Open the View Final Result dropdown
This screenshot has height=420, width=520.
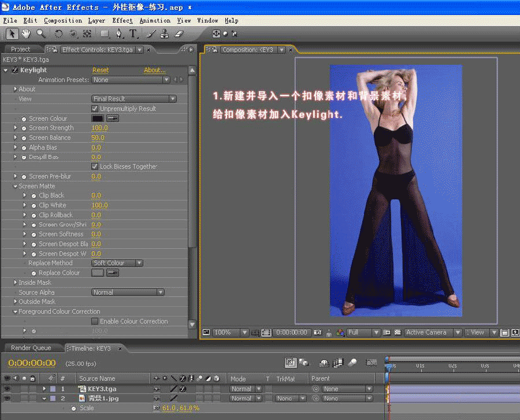tap(133, 99)
